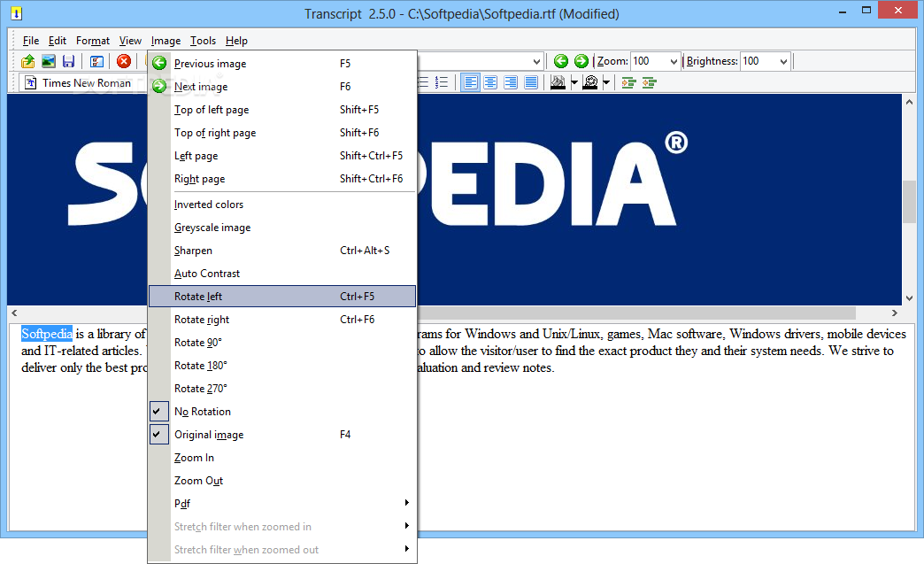Click the open image picture icon
The image size is (924, 564).
pyautogui.click(x=49, y=61)
